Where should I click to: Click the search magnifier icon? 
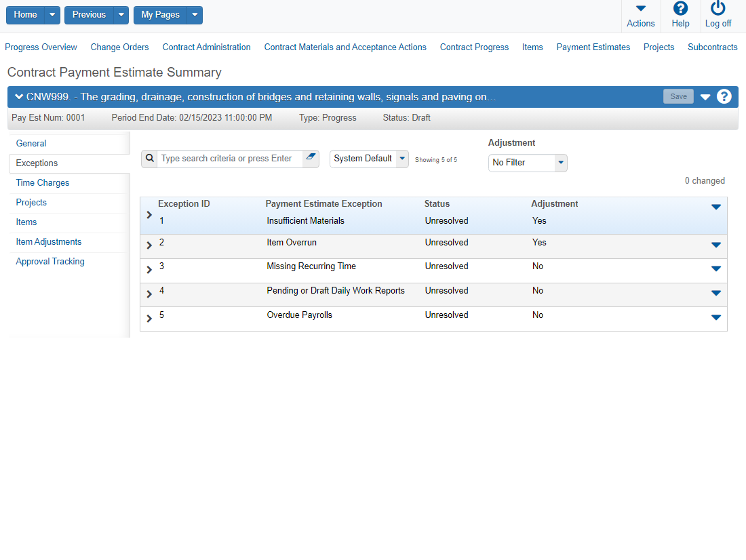149,159
